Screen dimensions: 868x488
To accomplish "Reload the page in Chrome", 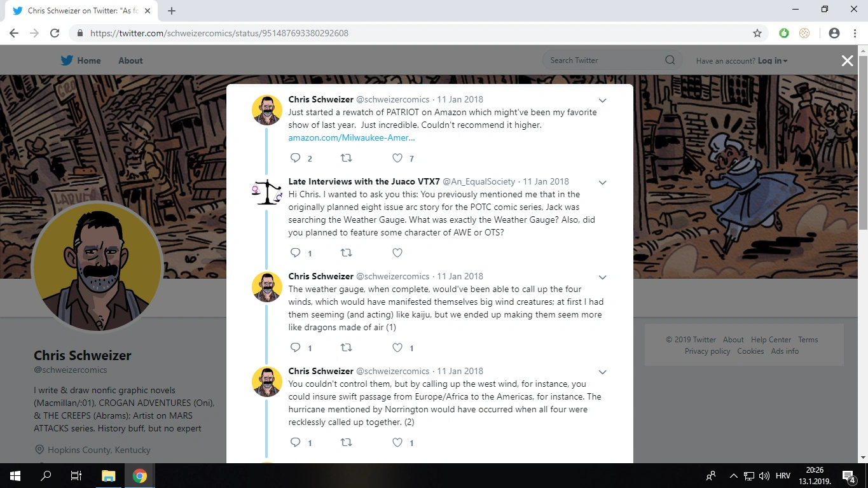I will [55, 33].
